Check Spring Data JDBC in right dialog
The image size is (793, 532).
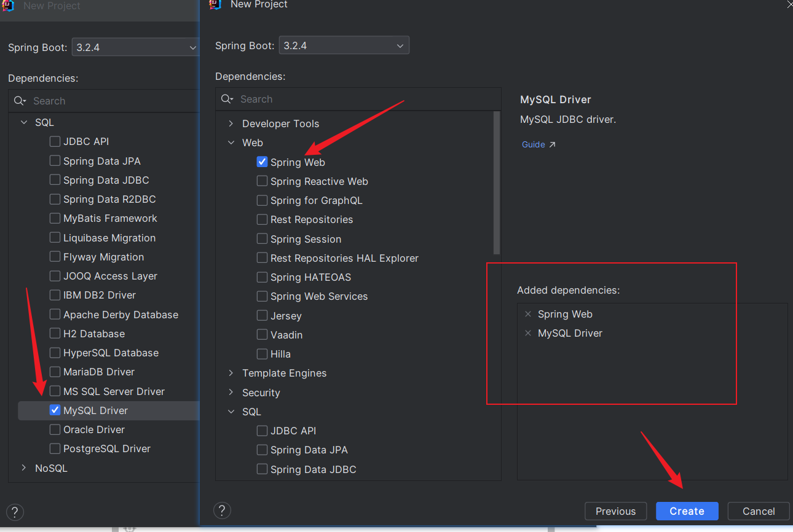click(262, 469)
